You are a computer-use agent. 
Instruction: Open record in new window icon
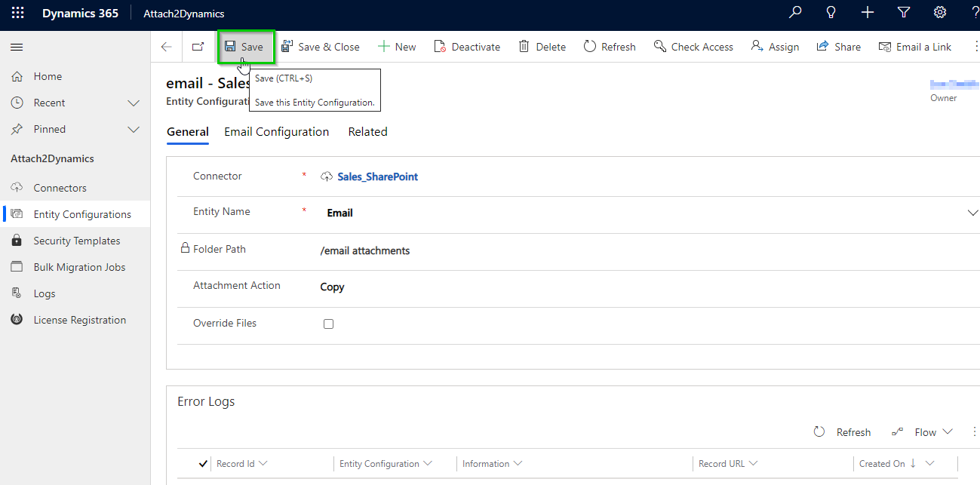[198, 47]
